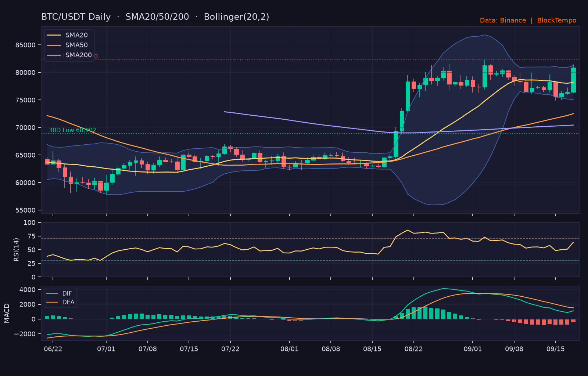Viewport: 588px width, 376px height.
Task: Click the 08/15 date label
Action: coord(372,349)
